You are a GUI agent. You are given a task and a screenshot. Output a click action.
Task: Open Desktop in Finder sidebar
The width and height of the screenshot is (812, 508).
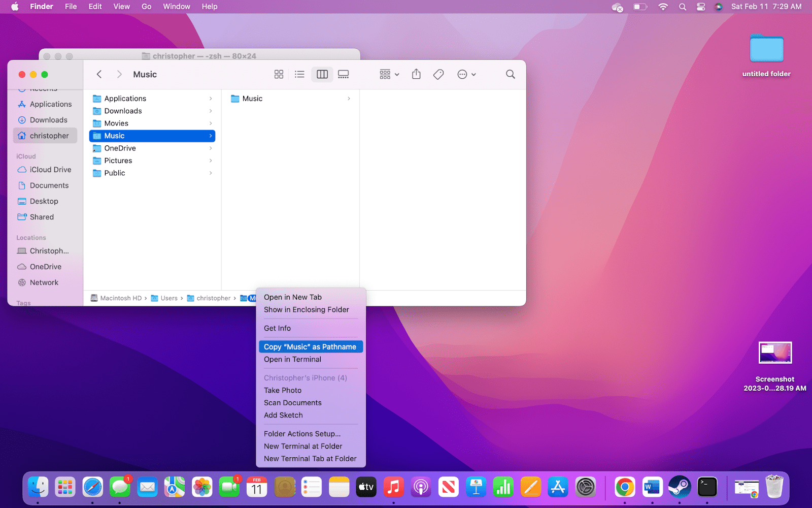tap(45, 201)
